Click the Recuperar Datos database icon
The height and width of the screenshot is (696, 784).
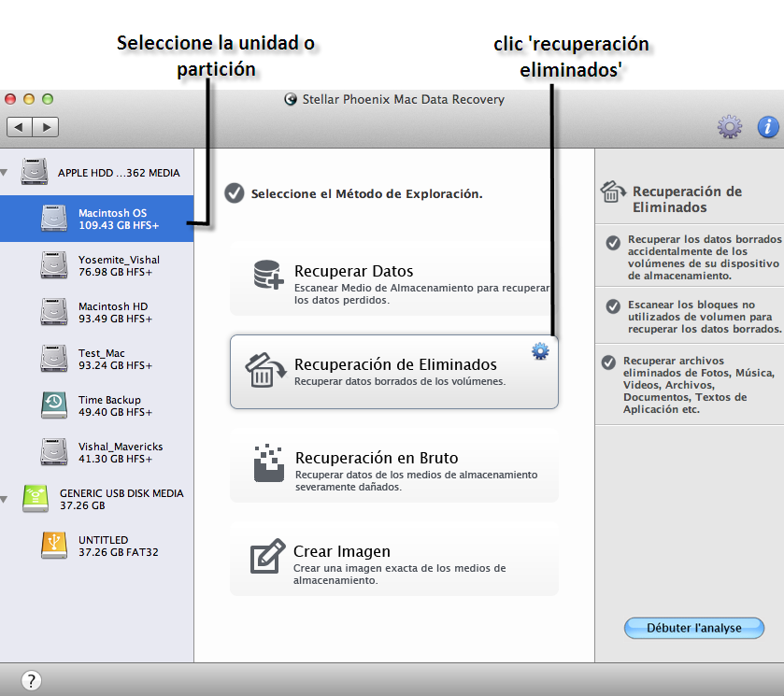tap(268, 275)
